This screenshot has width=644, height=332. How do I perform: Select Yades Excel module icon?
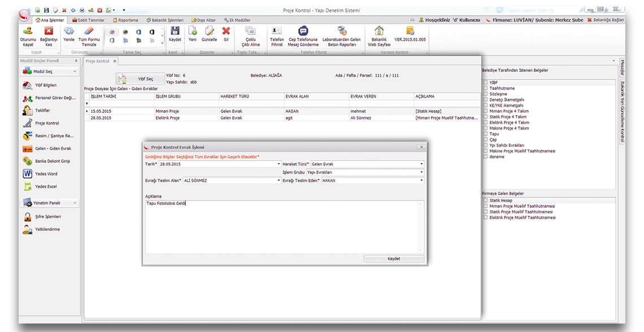[x=27, y=187]
